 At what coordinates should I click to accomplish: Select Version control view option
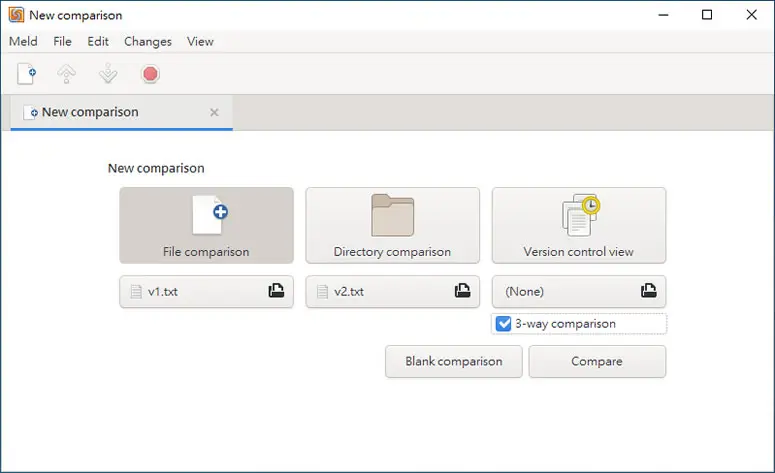point(579,225)
